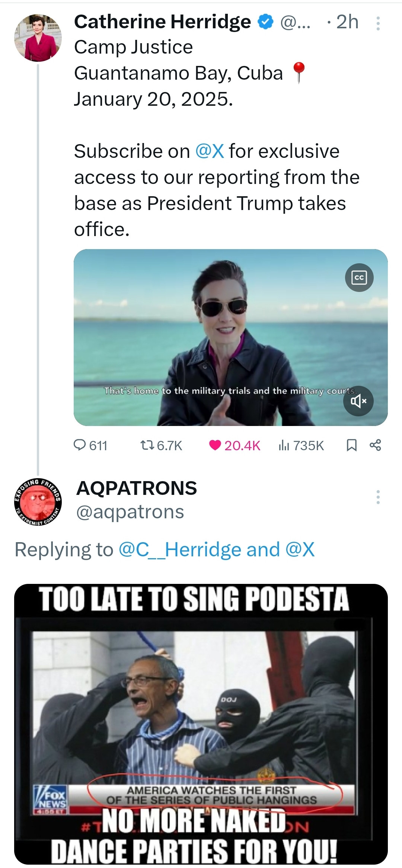Open the @aqpatrons handle

pyautogui.click(x=130, y=512)
